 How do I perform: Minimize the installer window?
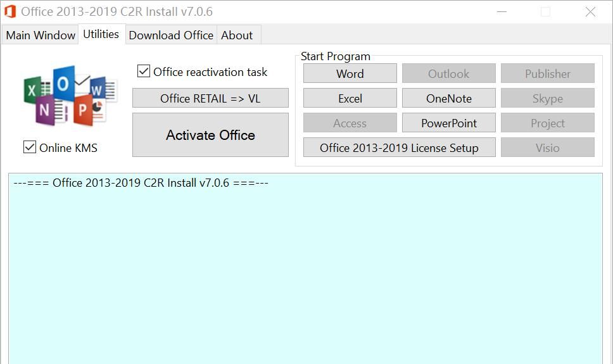pos(502,12)
